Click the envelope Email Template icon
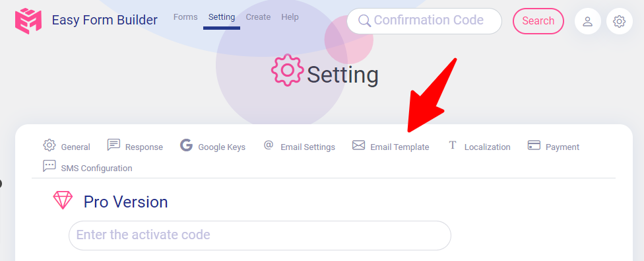This screenshot has height=261, width=644. coord(358,145)
